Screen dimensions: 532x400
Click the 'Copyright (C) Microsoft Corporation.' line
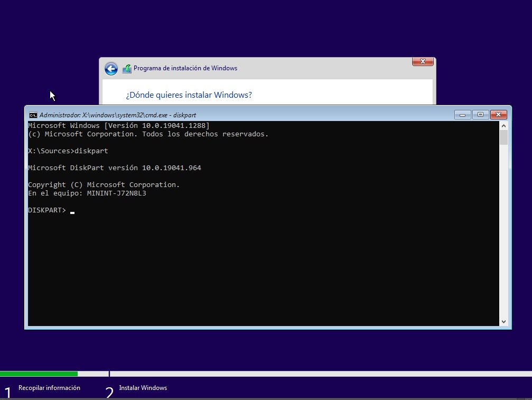pos(104,185)
